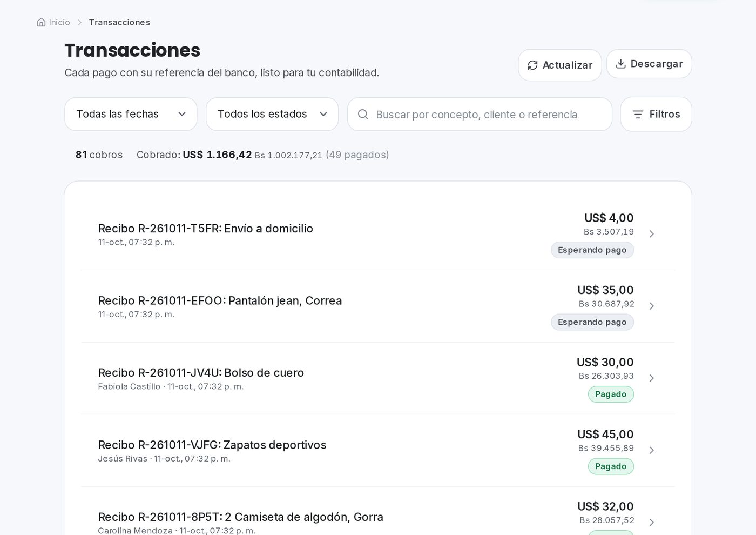Screen dimensions: 756x535
Task: Open chevron for Recibo R-261011-JV4U
Action: point(652,378)
